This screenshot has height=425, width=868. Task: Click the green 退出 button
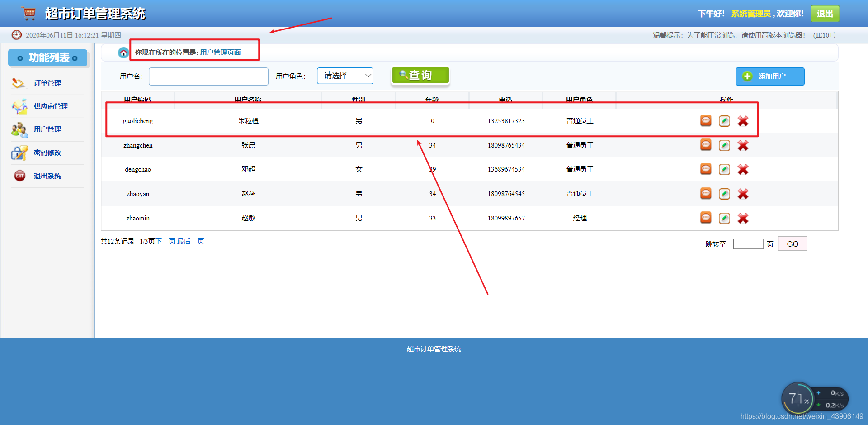coord(825,14)
